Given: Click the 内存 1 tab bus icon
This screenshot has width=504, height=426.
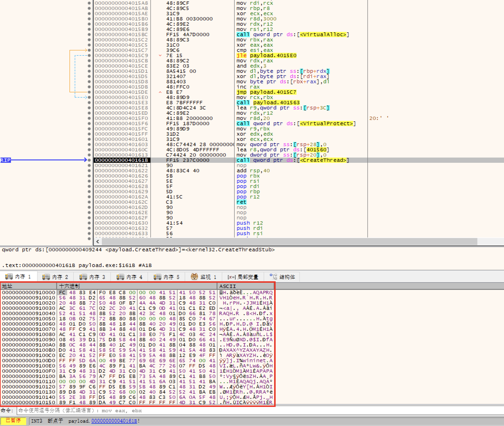Looking at the screenshot, I should coord(9,277).
